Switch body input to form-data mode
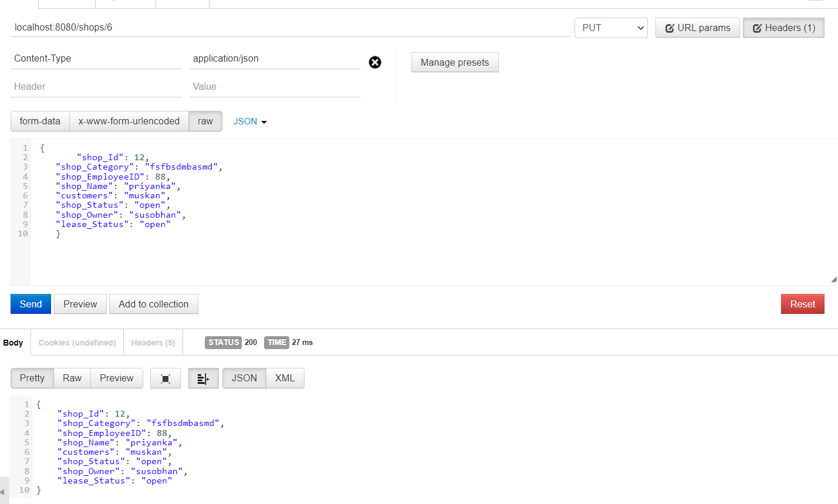The height and width of the screenshot is (504, 838). click(x=39, y=121)
